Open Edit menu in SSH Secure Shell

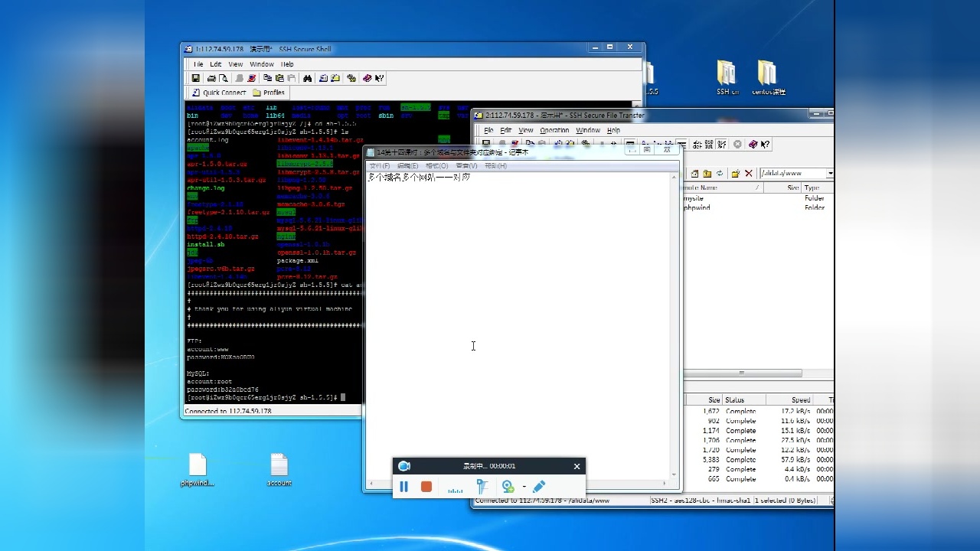216,64
